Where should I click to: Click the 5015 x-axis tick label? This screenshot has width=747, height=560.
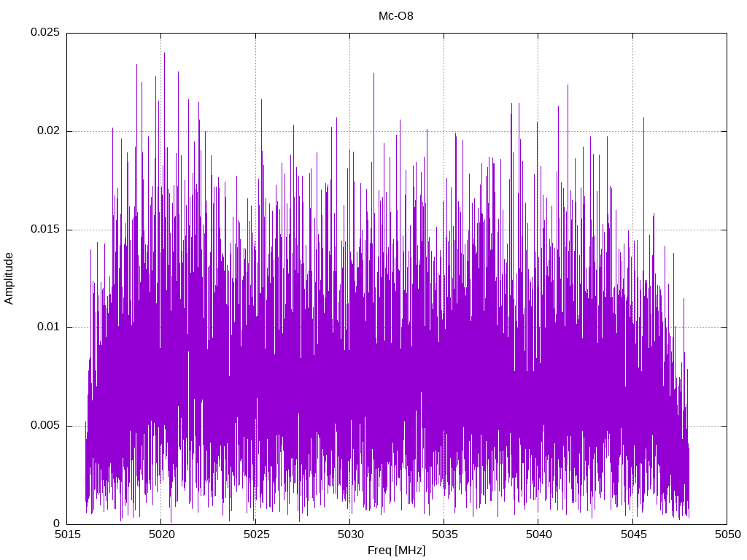click(67, 534)
